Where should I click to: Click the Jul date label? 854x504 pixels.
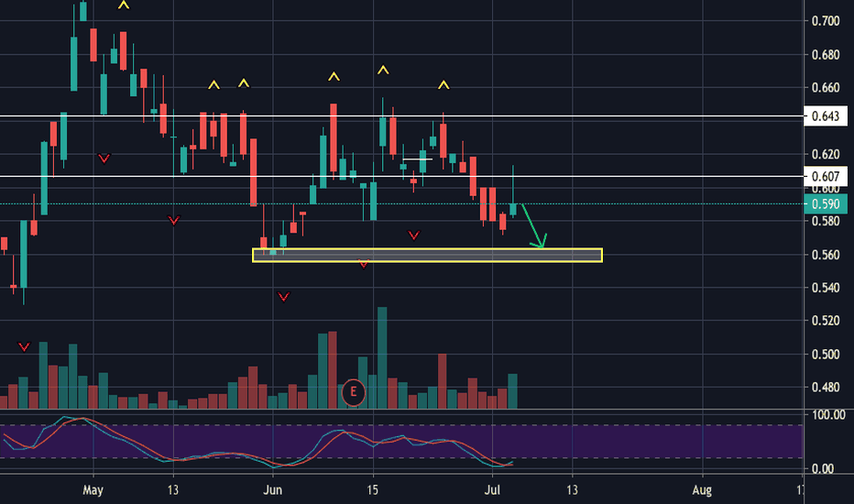492,490
